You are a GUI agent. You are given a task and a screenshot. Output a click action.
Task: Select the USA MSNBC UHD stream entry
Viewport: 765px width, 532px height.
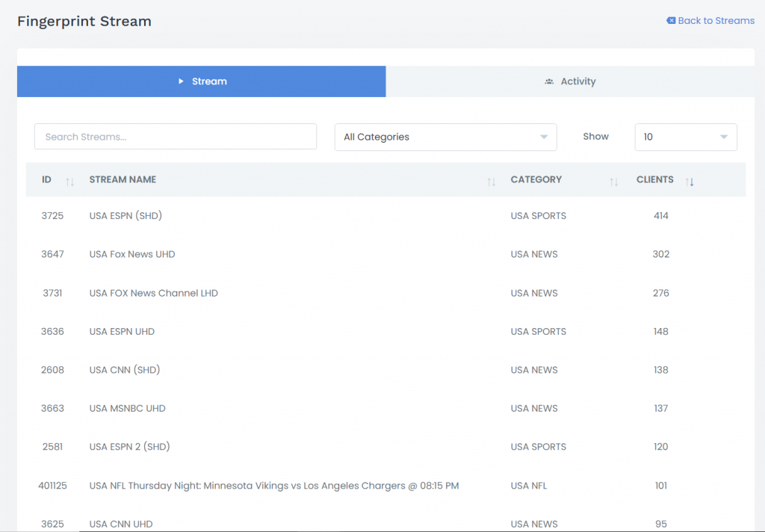(x=127, y=409)
